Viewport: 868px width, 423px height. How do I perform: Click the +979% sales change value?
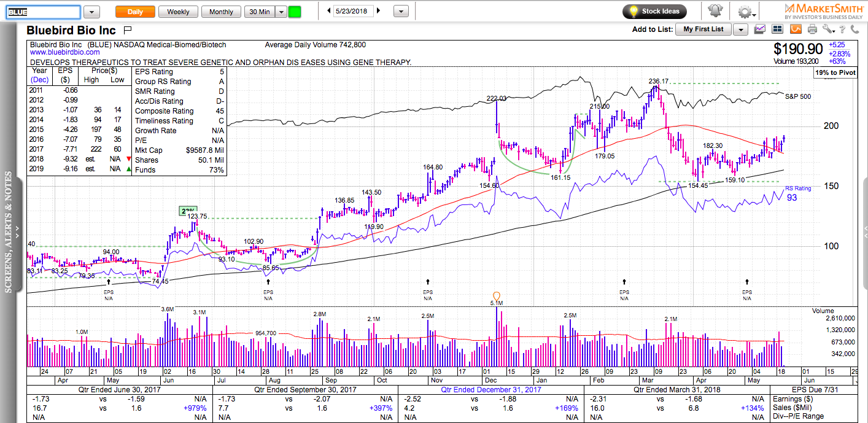195,408
